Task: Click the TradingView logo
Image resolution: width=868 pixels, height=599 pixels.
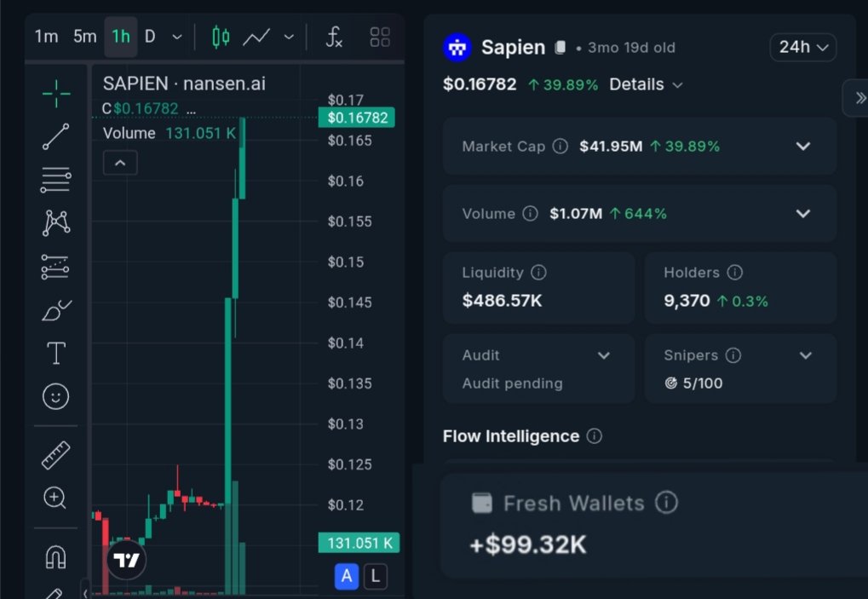Action: tap(126, 560)
